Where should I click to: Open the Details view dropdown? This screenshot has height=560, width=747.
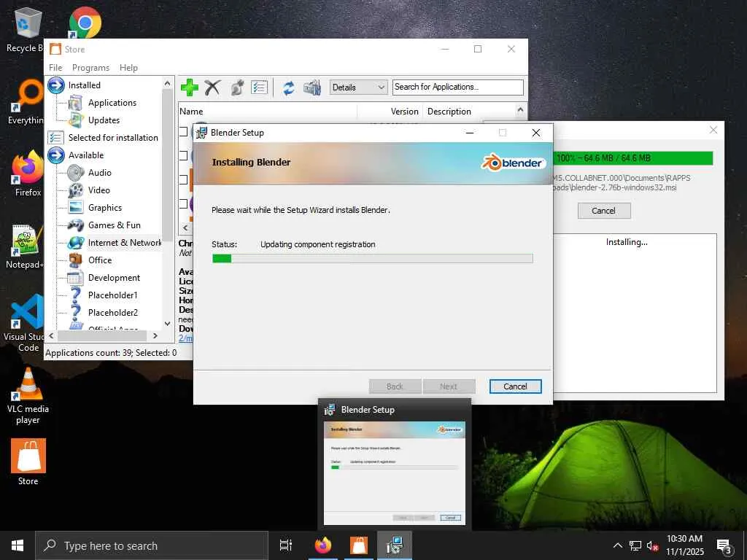(x=358, y=87)
